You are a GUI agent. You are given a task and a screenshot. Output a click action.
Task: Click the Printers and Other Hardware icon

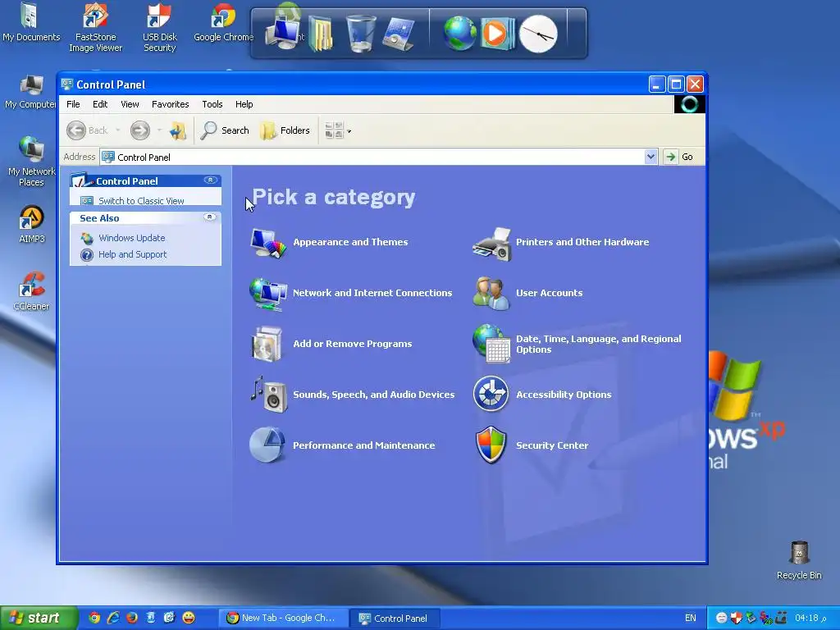click(492, 244)
